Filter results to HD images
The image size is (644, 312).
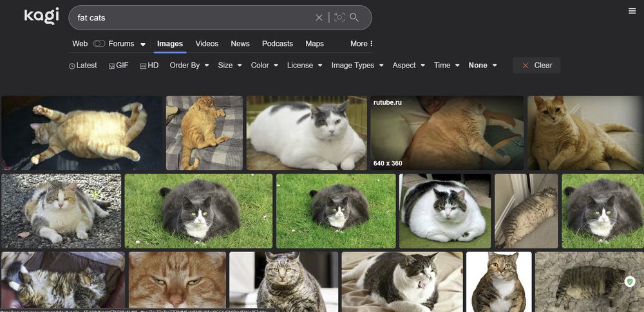click(x=149, y=65)
